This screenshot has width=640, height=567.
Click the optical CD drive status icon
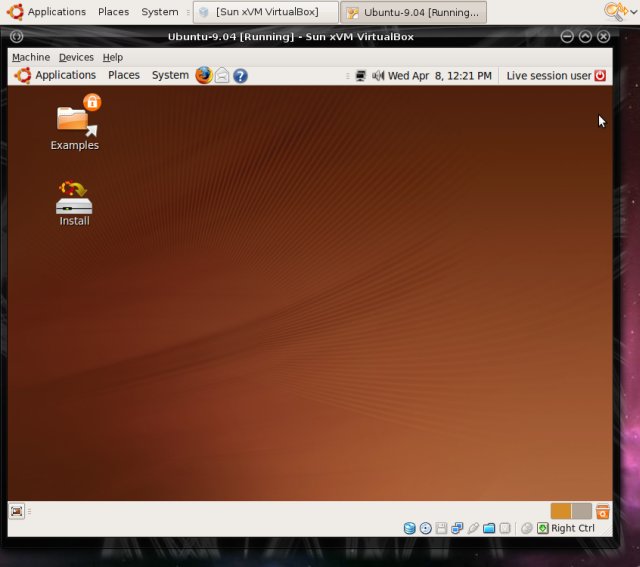[426, 528]
